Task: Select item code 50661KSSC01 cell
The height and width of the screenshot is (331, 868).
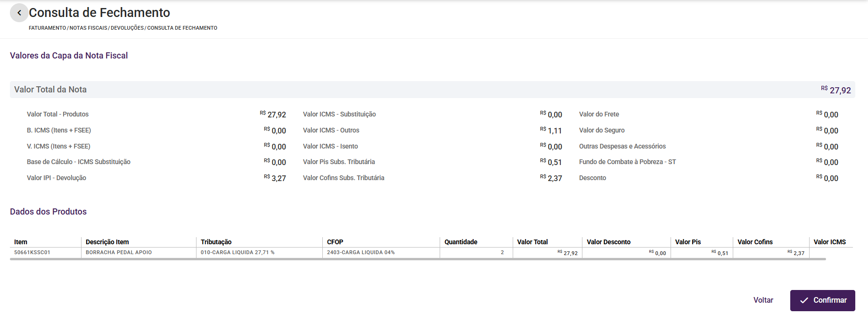Action: 32,253
